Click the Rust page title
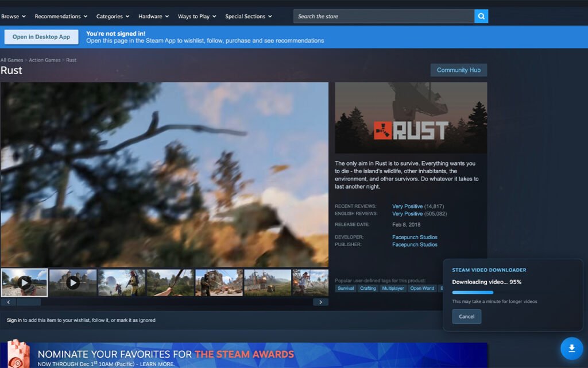 11,70
